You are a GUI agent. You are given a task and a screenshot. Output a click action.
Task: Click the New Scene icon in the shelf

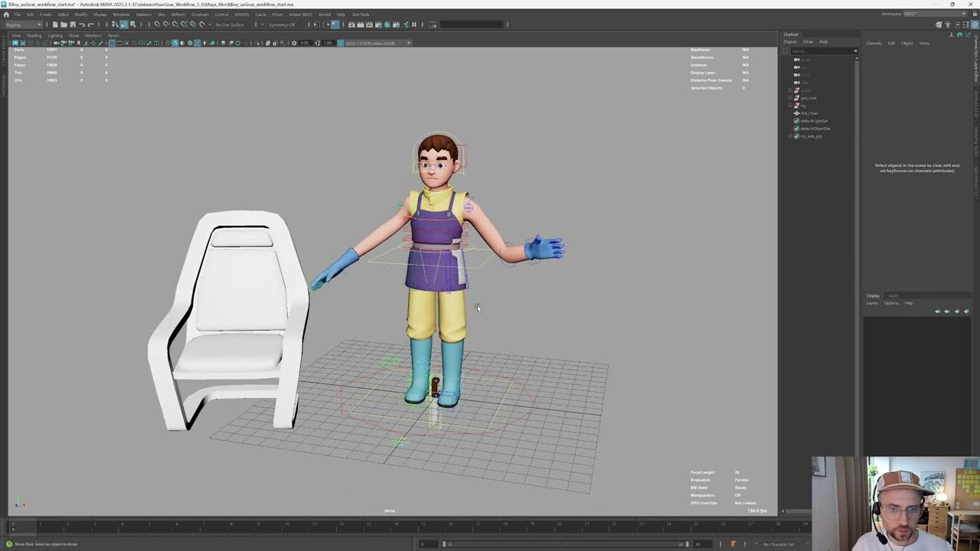pos(55,24)
